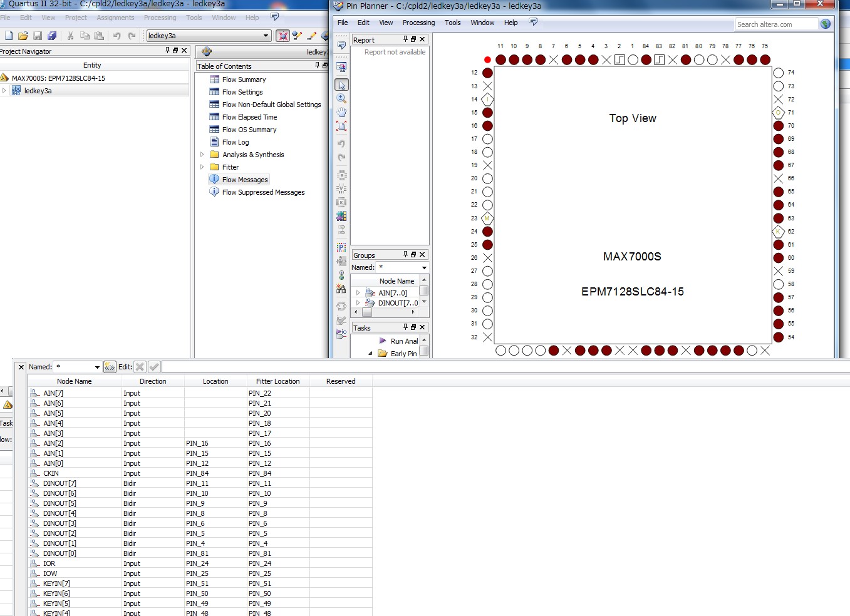This screenshot has width=850, height=616.
Task: Select pin 74 on the package right side
Action: (x=779, y=73)
